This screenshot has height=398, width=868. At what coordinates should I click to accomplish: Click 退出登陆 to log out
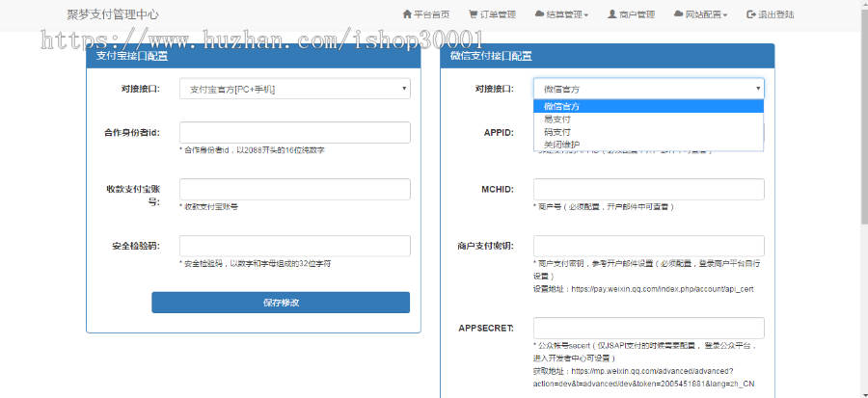[x=770, y=14]
